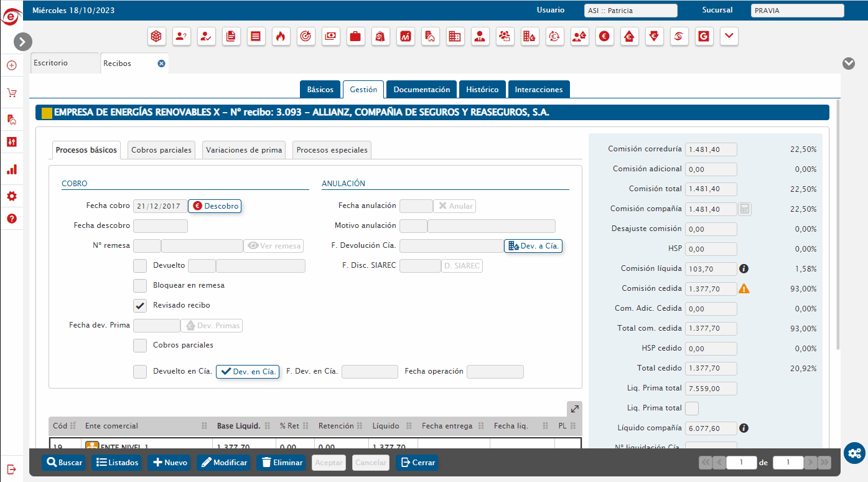Screen dimensions: 868x482
Task: Click info icon beside Comisión líquida
Action: tap(743, 269)
